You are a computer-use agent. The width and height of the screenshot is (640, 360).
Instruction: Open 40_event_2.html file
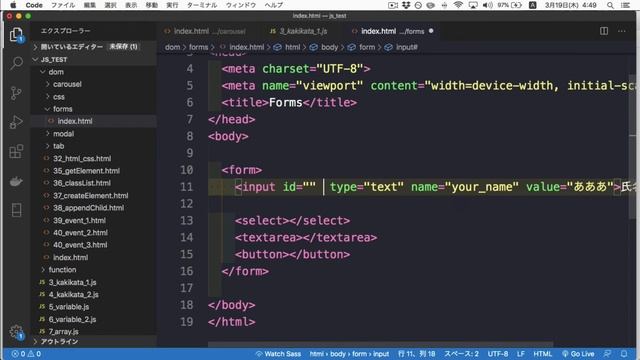[93, 233]
